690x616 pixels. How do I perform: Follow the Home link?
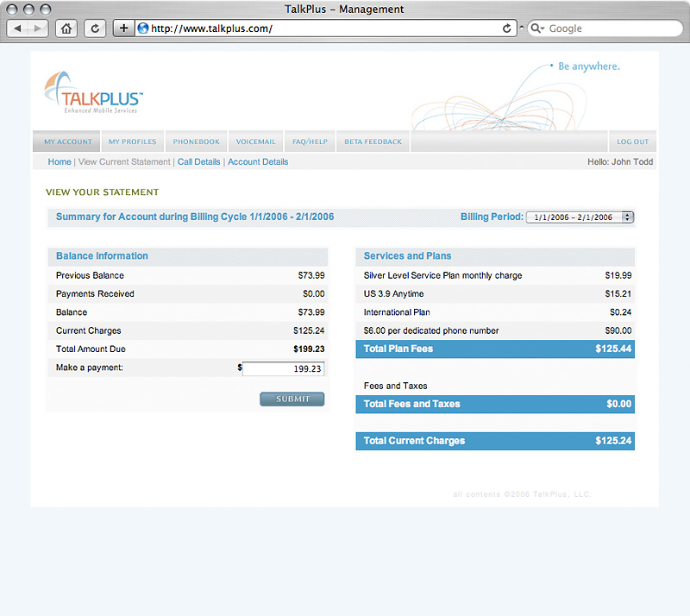[60, 161]
